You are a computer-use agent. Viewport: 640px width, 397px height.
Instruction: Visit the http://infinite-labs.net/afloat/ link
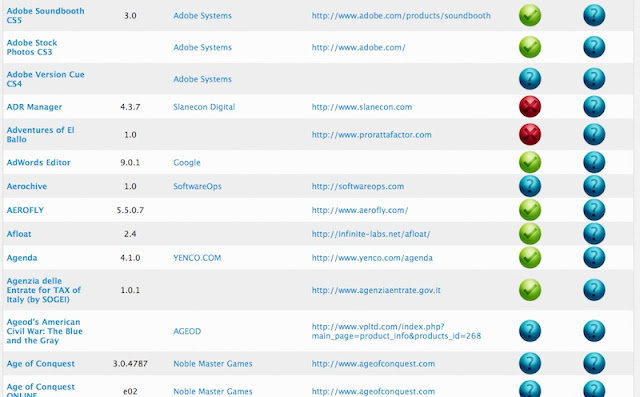click(371, 234)
